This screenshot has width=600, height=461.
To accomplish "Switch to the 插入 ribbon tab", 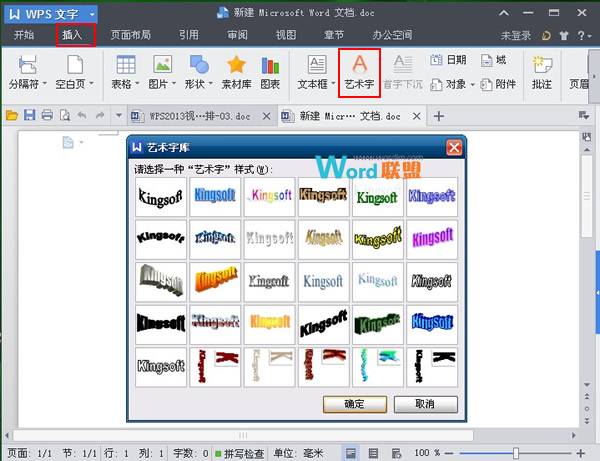I will (72, 35).
